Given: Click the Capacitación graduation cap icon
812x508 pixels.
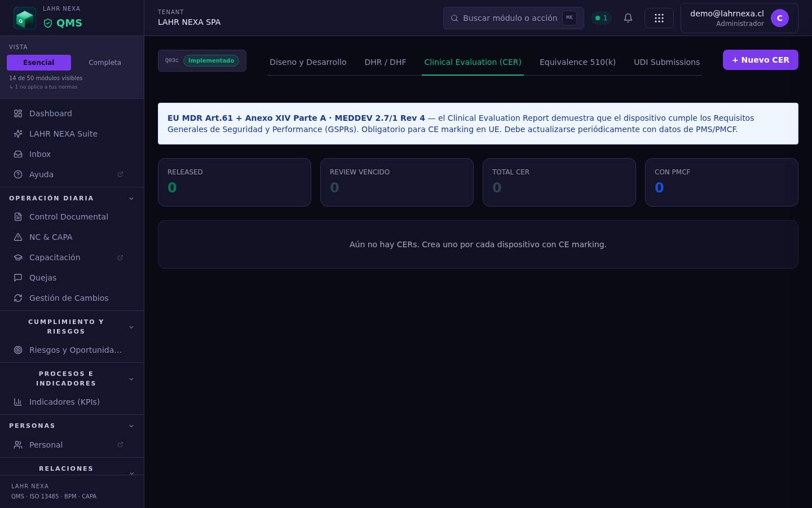Looking at the screenshot, I should 18,257.
